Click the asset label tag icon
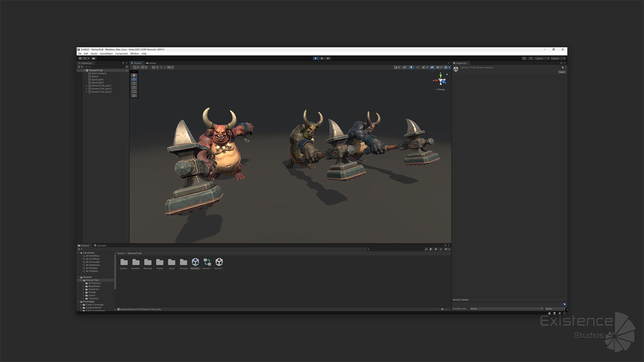Screen dimensions: 644x362 pos(565,304)
